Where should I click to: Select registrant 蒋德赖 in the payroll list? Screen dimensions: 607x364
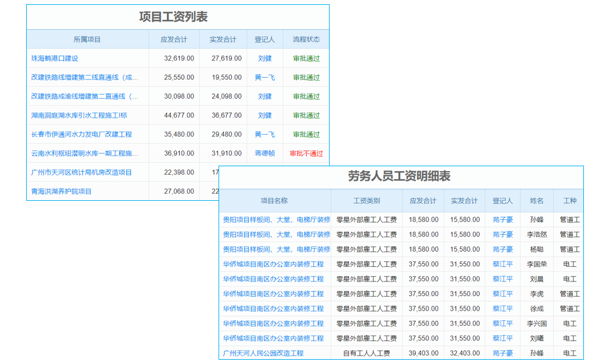coord(265,153)
